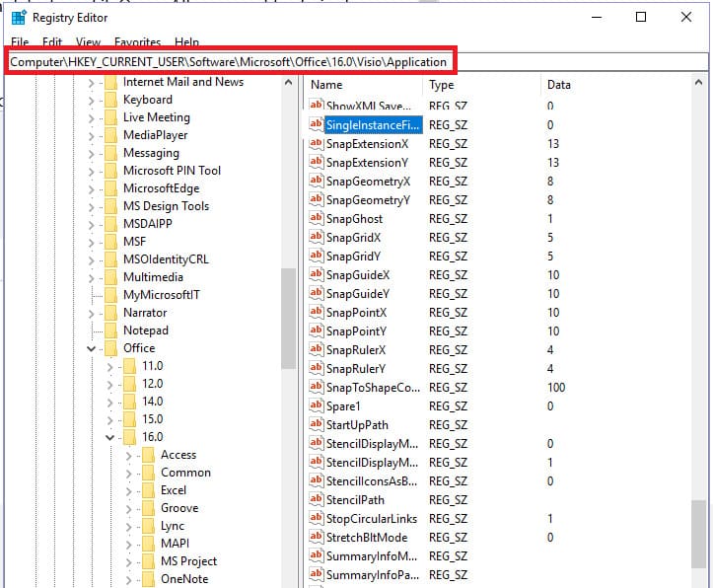Open the Favorites menu
Screen dimensions: 713x588
click(137, 42)
